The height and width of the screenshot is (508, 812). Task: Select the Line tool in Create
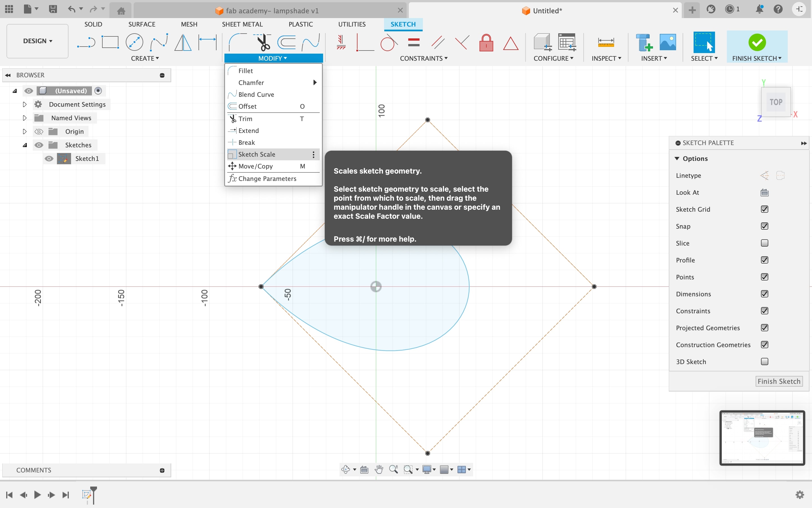86,43
